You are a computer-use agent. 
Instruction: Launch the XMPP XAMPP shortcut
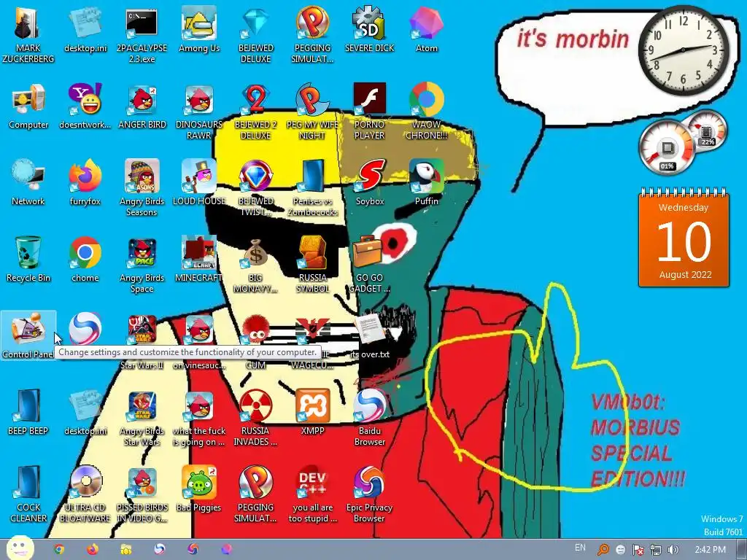click(312, 413)
